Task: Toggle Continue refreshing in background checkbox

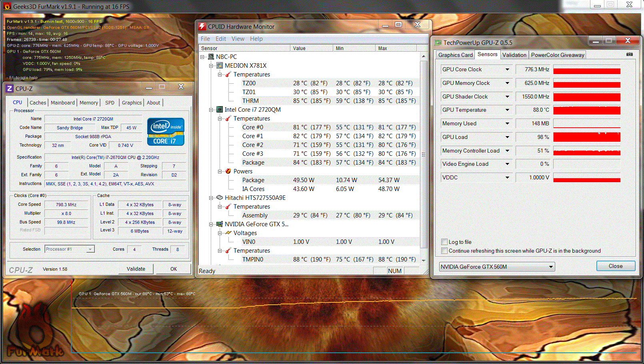Action: (x=444, y=251)
